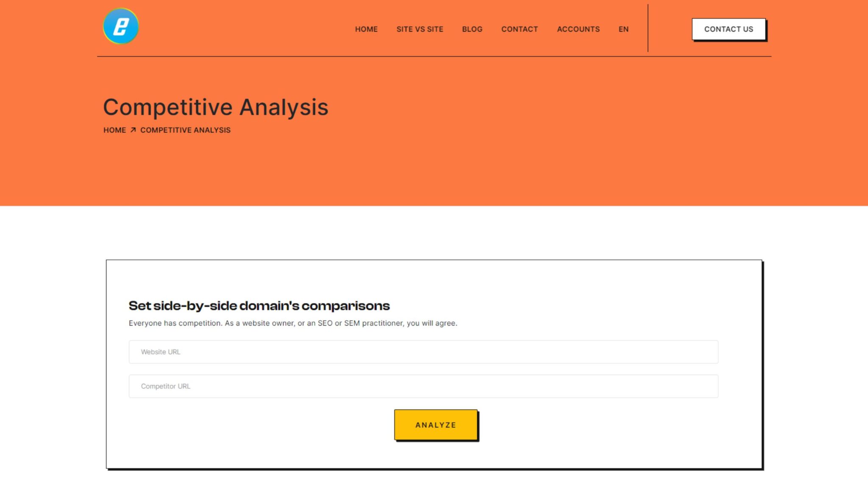Image resolution: width=868 pixels, height=489 pixels.
Task: Focus the Competitor URL input field
Action: click(423, 386)
